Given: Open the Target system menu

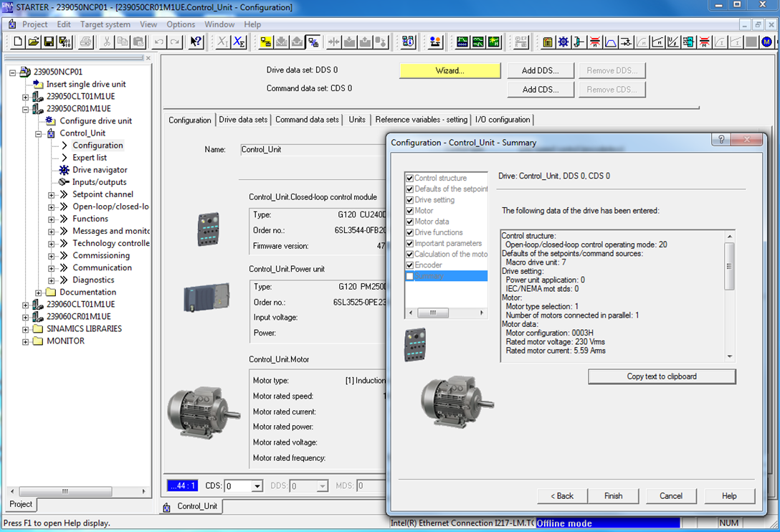Looking at the screenshot, I should 105,24.
